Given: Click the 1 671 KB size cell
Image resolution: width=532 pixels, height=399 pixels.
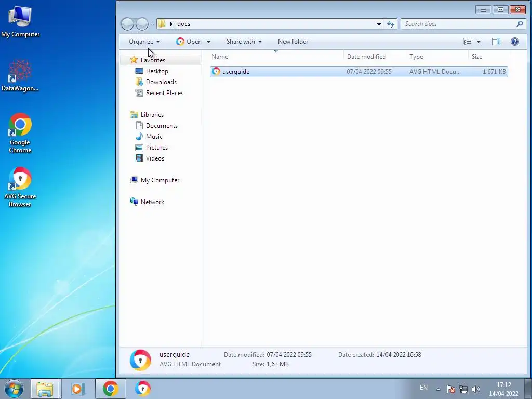Looking at the screenshot, I should (x=494, y=72).
